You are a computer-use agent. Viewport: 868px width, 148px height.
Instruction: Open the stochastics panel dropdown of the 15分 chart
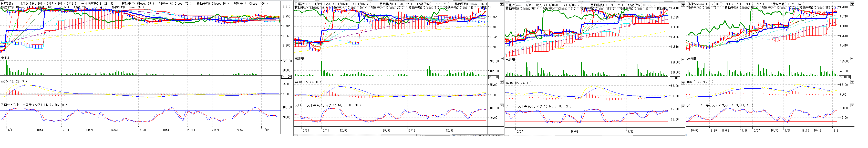click(501, 105)
